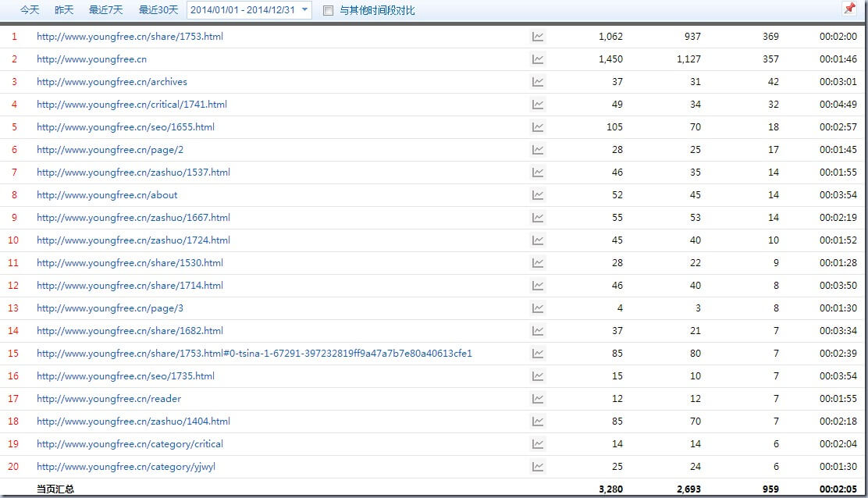Click duration 00:03:01 in archives row

coord(838,82)
